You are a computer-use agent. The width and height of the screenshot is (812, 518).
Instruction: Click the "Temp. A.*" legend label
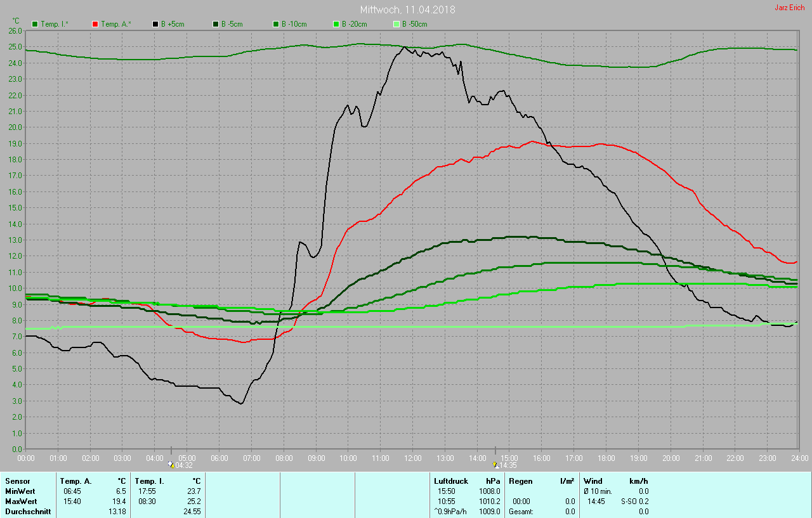click(x=117, y=24)
